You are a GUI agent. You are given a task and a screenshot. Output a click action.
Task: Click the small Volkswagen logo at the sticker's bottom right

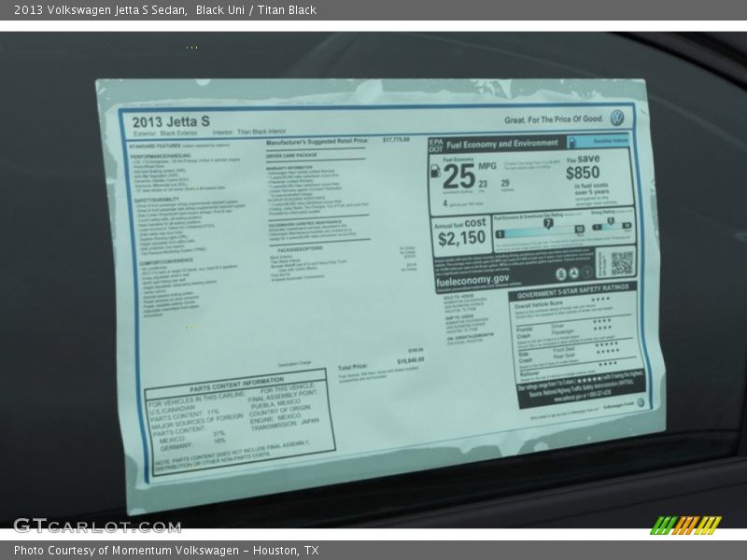pyautogui.click(x=641, y=402)
